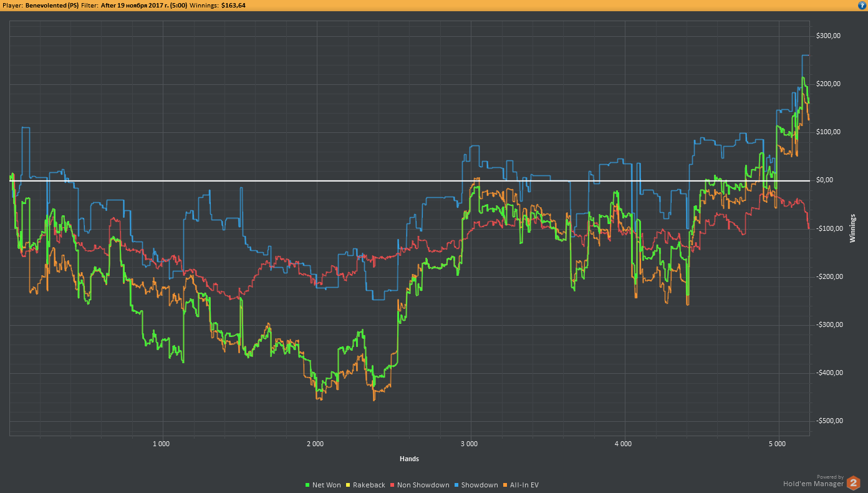This screenshot has height=493, width=868.
Task: Click the 3 000 hands x-axis label
Action: (469, 444)
